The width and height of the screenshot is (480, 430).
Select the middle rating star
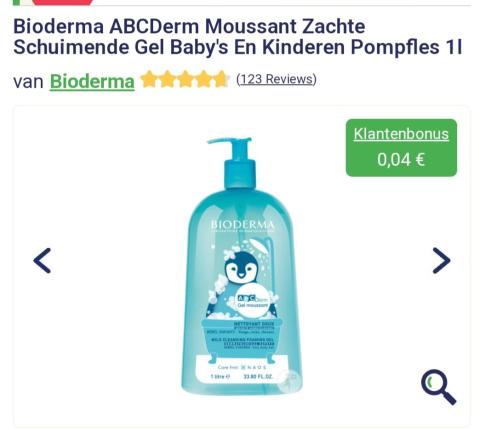pos(185,79)
